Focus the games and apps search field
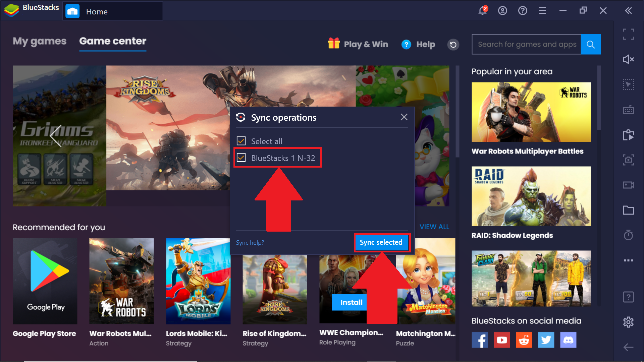This screenshot has height=362, width=644. [526, 44]
